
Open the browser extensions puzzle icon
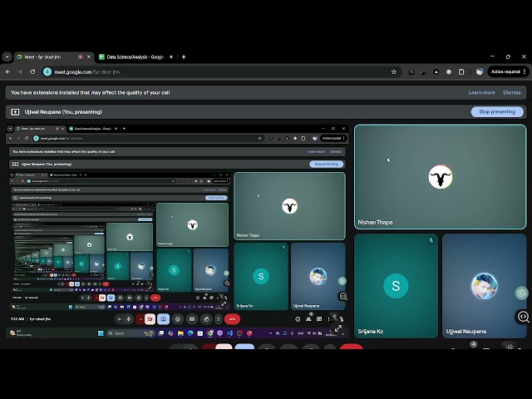pos(461,71)
